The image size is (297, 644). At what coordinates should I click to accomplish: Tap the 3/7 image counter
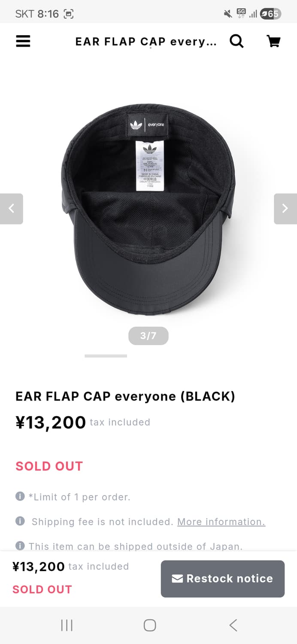[148, 336]
